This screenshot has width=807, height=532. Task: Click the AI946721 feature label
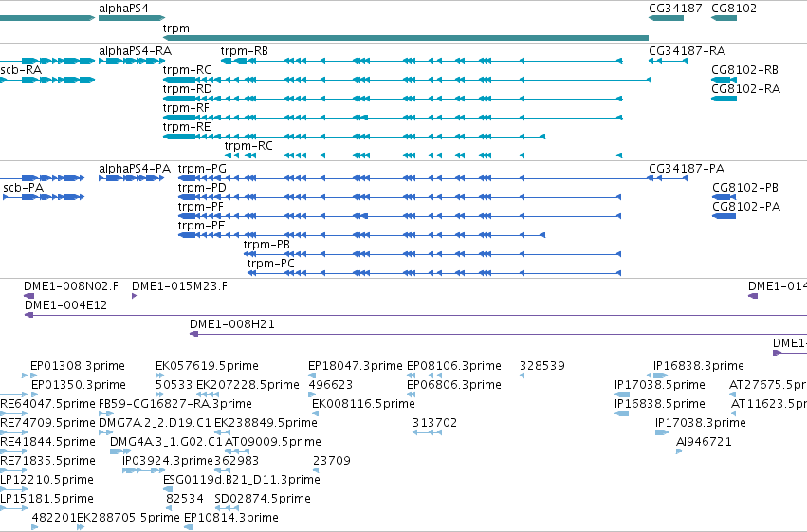pos(704,442)
